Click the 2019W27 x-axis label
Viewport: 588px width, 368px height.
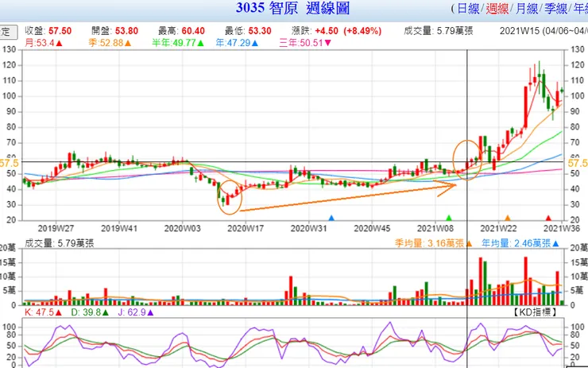56,228
